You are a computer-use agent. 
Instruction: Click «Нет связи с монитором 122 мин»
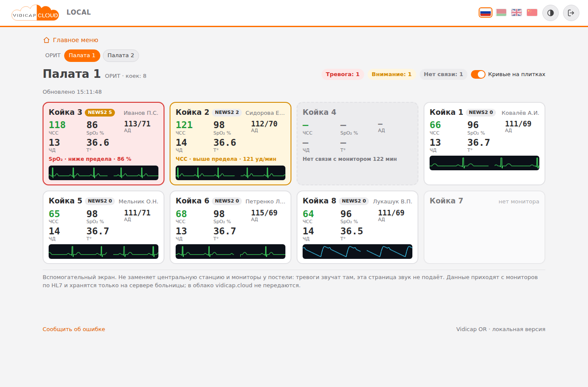point(350,159)
